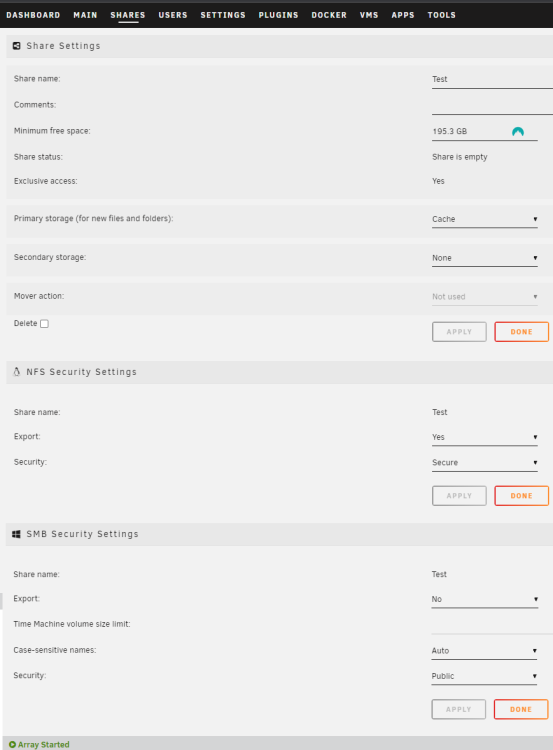This screenshot has width=553, height=750.
Task: Click Done in NFS Security Settings
Action: (521, 496)
